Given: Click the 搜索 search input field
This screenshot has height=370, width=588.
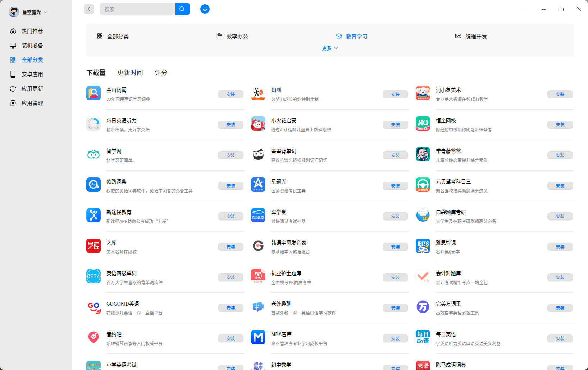Looking at the screenshot, I should point(138,9).
